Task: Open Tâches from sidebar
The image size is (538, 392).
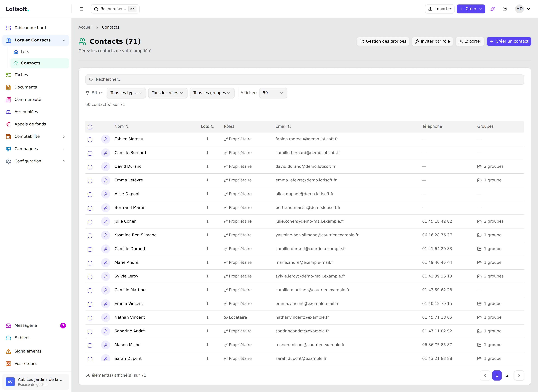Action: [36, 75]
